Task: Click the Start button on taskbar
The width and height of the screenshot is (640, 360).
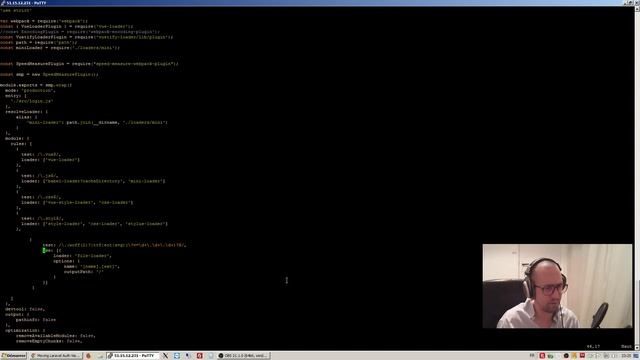Action: click(13, 356)
